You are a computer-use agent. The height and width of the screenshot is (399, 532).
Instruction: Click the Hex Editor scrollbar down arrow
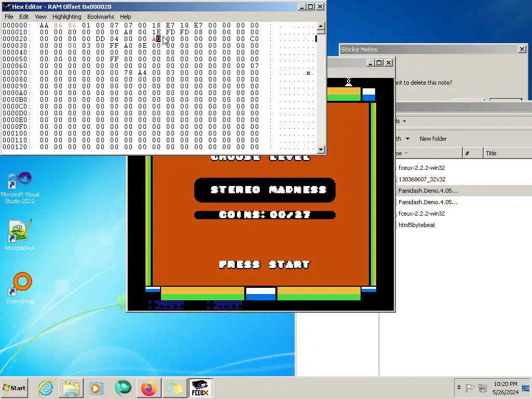[321, 149]
